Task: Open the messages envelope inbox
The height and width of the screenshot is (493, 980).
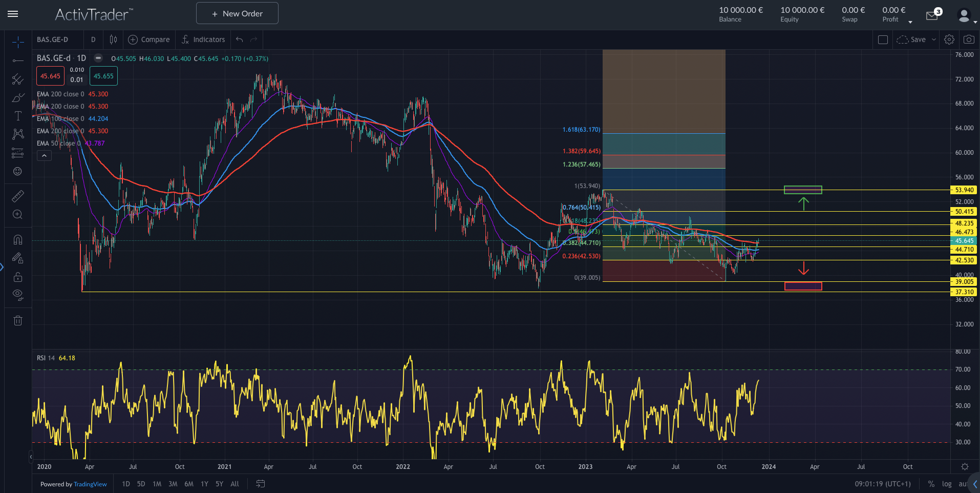Action: click(x=932, y=16)
